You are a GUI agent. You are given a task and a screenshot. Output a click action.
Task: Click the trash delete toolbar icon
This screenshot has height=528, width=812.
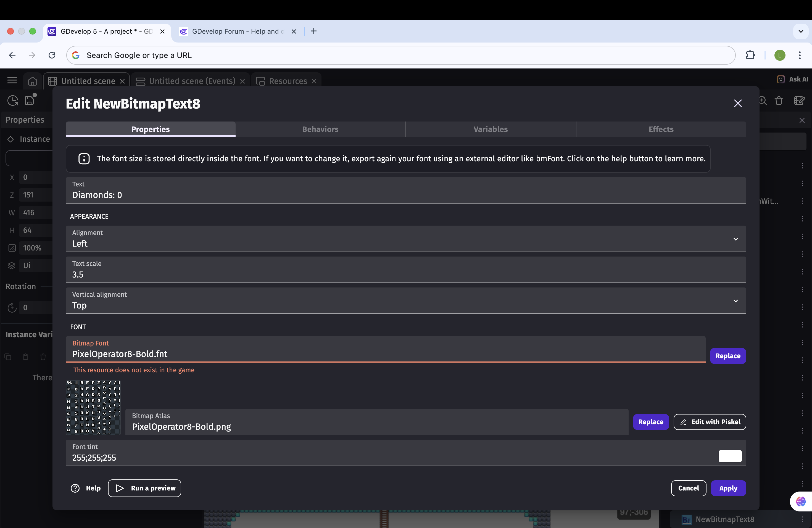click(x=779, y=101)
